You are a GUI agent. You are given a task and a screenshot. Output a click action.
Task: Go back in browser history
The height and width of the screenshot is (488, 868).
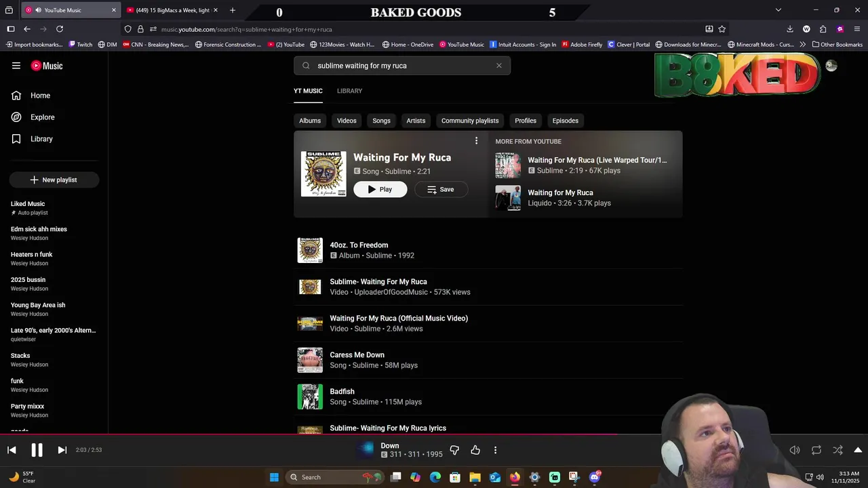point(27,29)
